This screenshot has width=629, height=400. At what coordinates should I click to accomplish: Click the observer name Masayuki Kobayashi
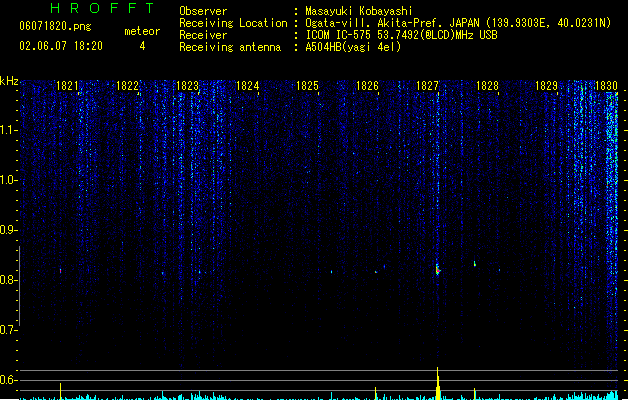359,11
